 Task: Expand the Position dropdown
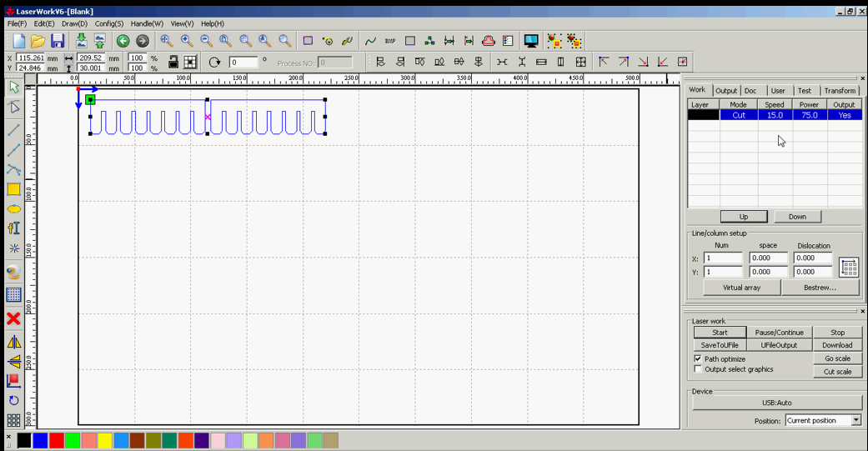(856, 420)
